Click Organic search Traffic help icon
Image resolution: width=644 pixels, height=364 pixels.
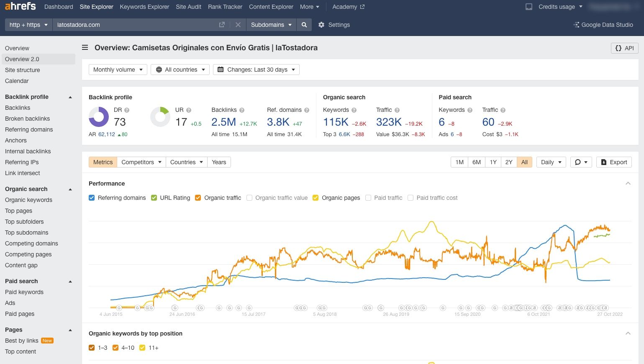[397, 110]
